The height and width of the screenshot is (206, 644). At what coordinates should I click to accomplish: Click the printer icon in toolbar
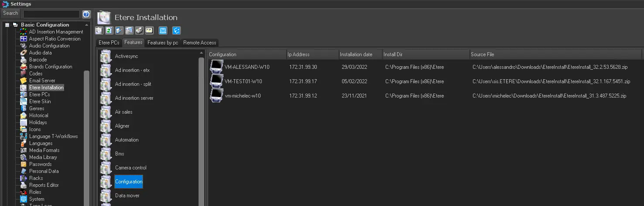(x=139, y=30)
